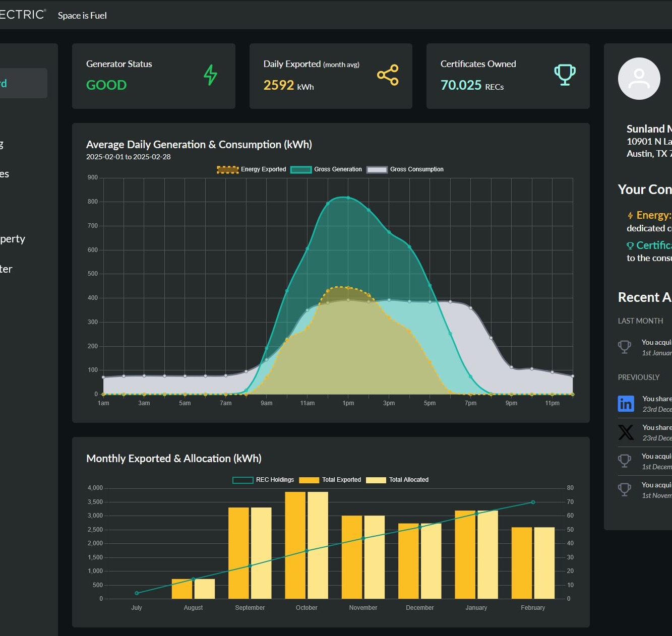The width and height of the screenshot is (672, 636).
Task: Click the X (Twitter) icon in recent activity
Action: pos(626,432)
